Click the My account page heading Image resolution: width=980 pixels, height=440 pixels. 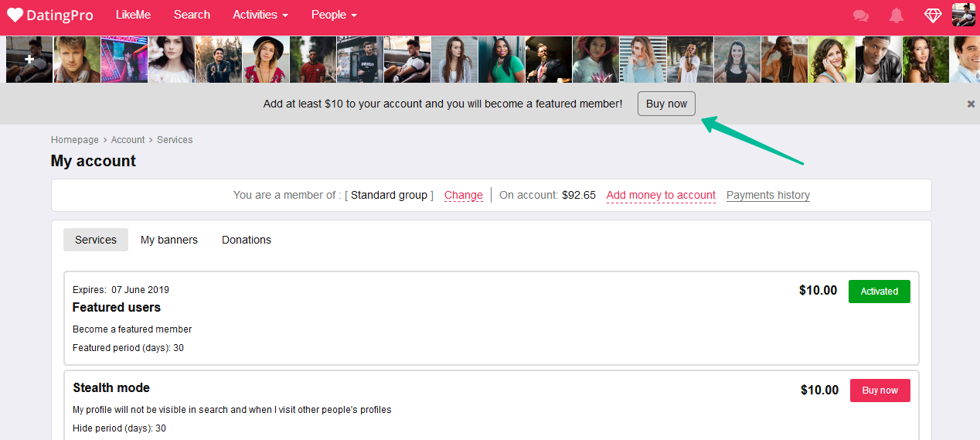coord(94,161)
